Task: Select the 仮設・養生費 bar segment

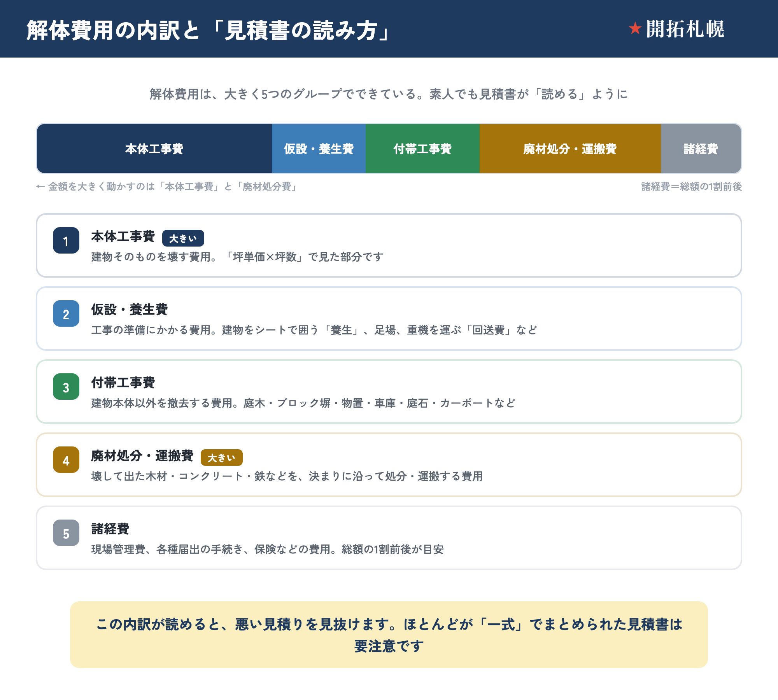Action: 319,149
